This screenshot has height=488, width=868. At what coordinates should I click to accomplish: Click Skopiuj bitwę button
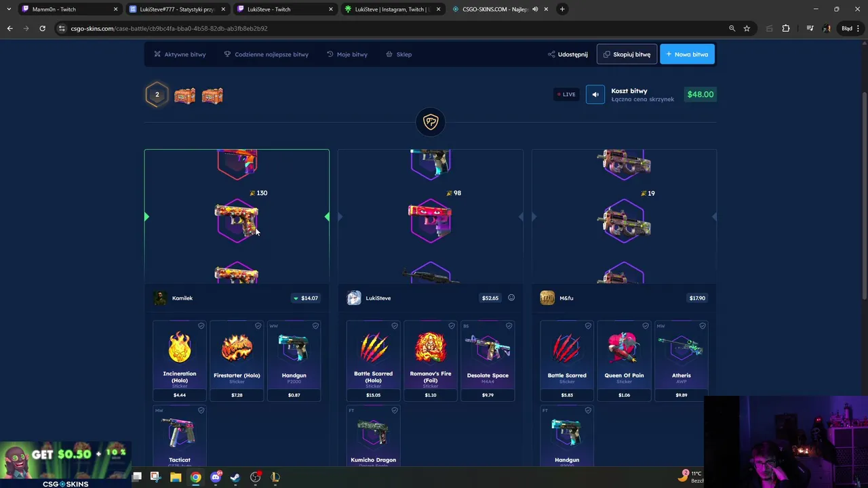[x=627, y=54]
